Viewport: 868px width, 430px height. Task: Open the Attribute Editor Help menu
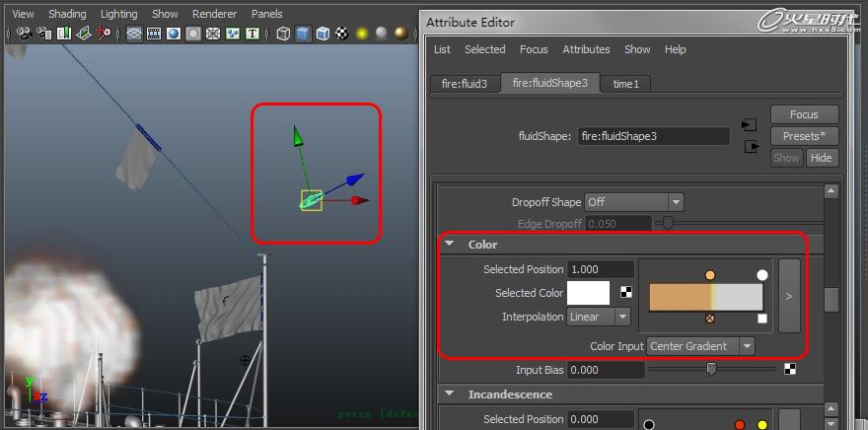[675, 49]
